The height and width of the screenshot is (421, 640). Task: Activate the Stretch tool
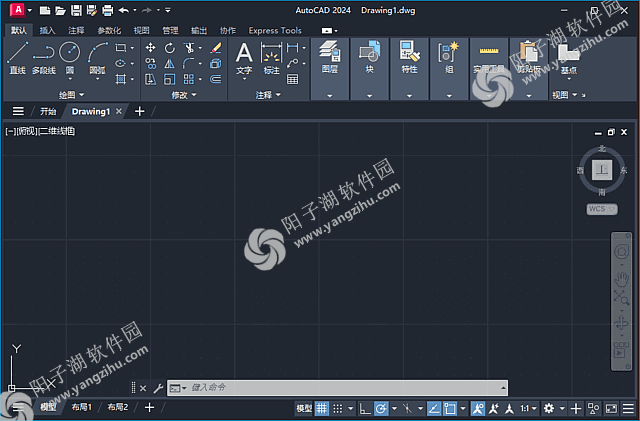point(150,79)
